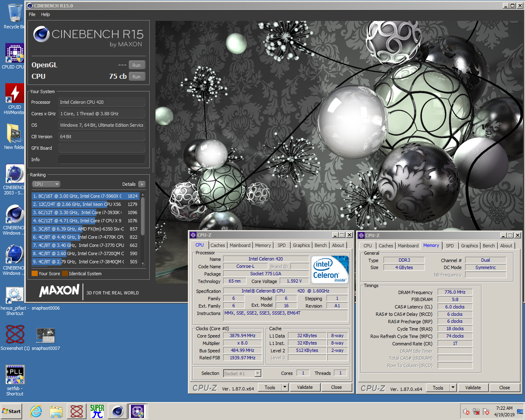Click the GFX Board field

point(102,148)
